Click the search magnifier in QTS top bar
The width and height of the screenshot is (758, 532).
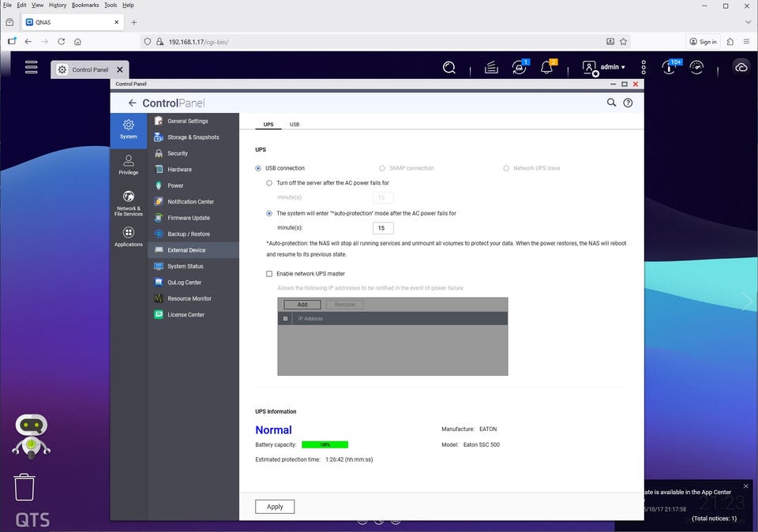point(449,68)
